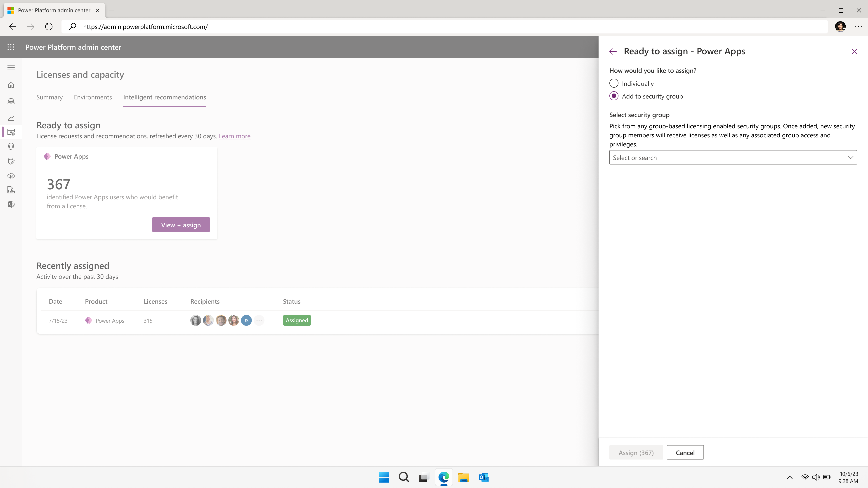Select Add to security group option

point(614,96)
